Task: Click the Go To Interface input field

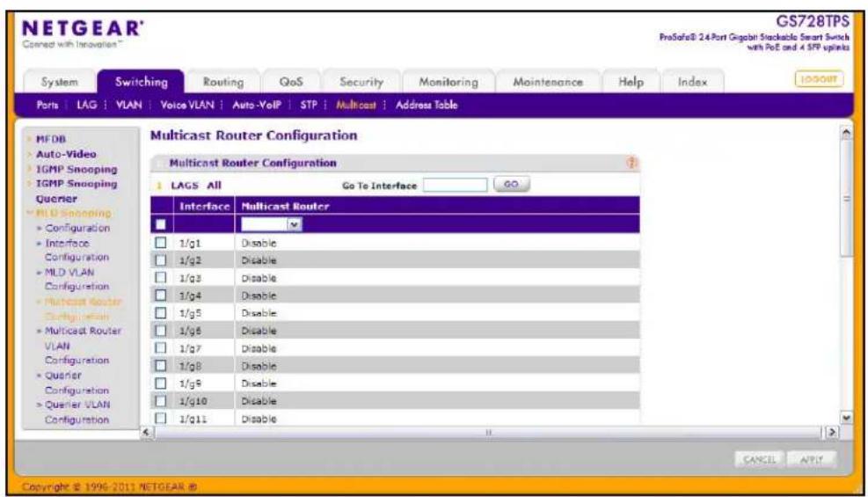Action: click(x=455, y=185)
